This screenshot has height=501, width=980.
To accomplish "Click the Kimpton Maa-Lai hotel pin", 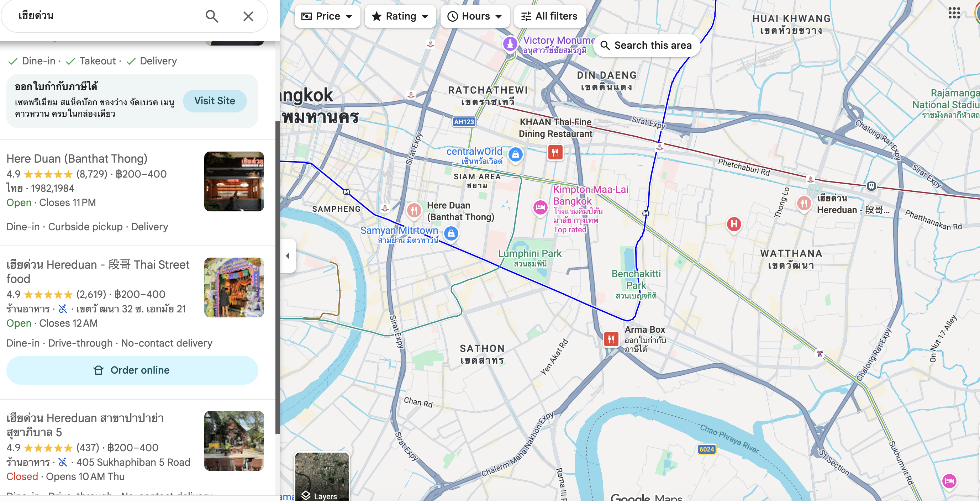I will 540,208.
